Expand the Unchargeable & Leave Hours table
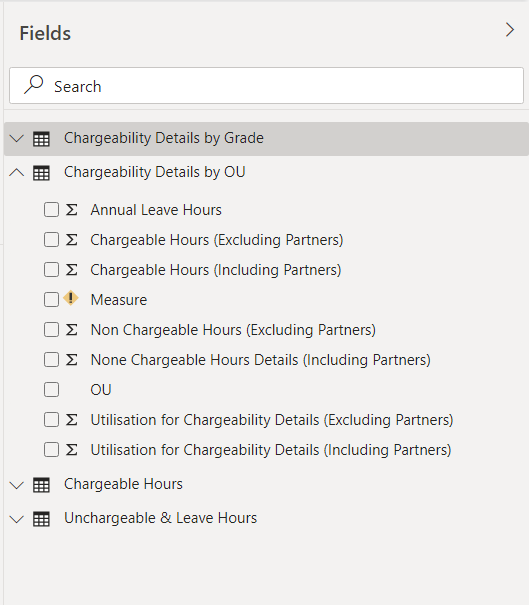This screenshot has width=529, height=605. tap(17, 519)
